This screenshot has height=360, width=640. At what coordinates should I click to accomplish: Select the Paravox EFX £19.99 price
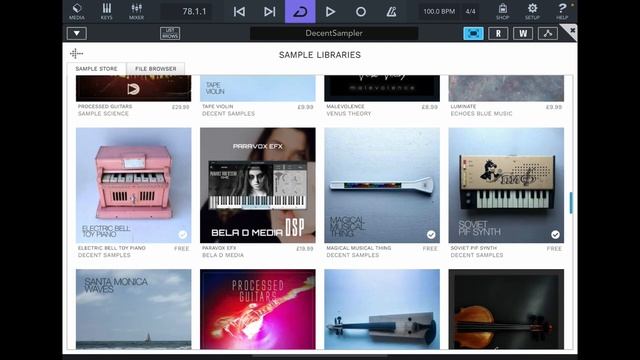pos(304,248)
